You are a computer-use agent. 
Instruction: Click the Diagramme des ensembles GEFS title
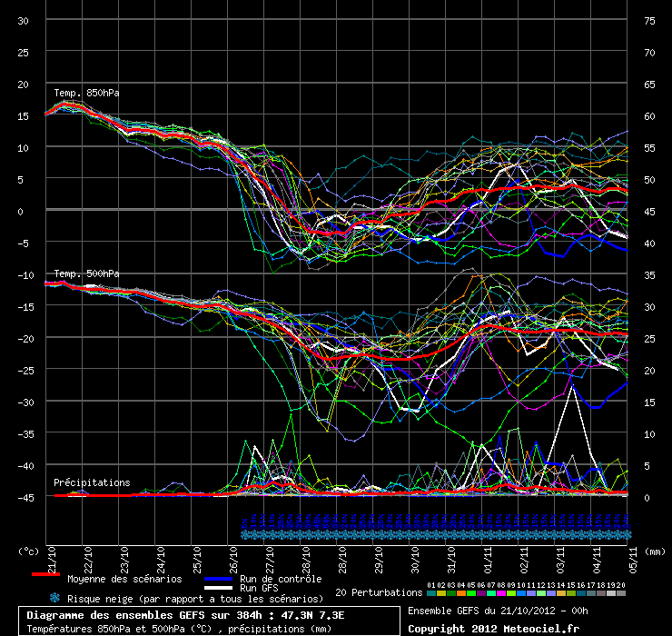[x=185, y=615]
